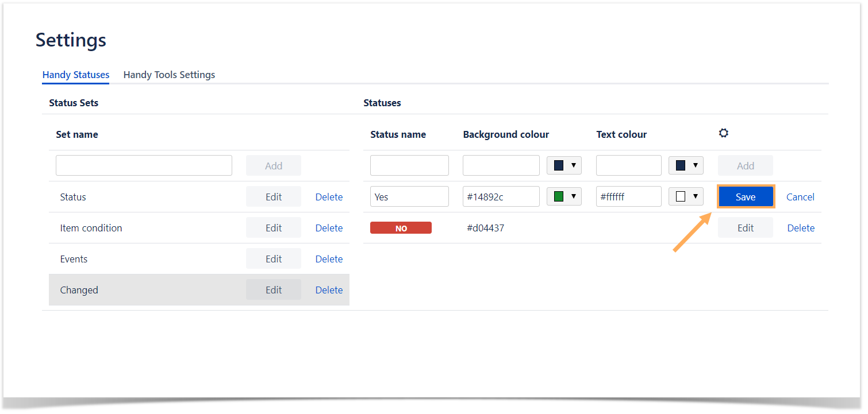The height and width of the screenshot is (414, 868).
Task: Focus the Yes status name field
Action: [x=409, y=197]
